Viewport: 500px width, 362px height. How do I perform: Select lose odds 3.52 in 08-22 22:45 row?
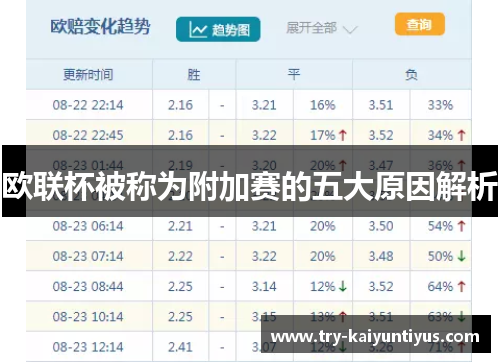point(381,135)
